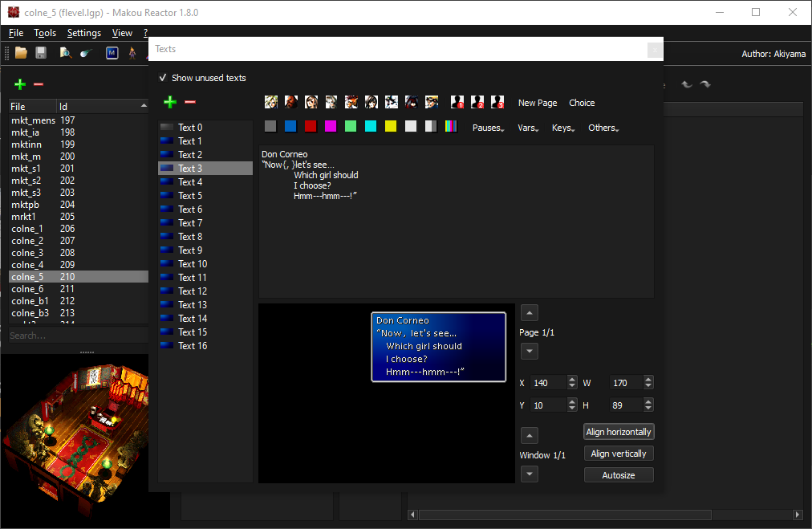Image resolution: width=812 pixels, height=529 pixels.
Task: Switch to previous window with up arrow
Action: pos(530,436)
